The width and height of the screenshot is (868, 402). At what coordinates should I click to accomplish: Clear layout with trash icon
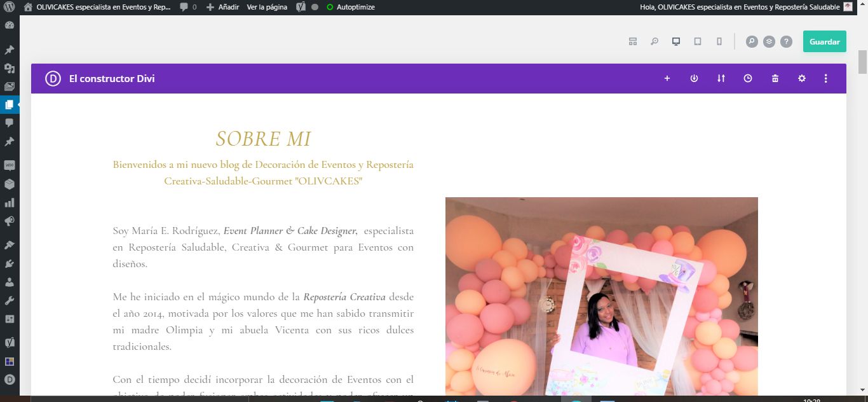point(775,78)
